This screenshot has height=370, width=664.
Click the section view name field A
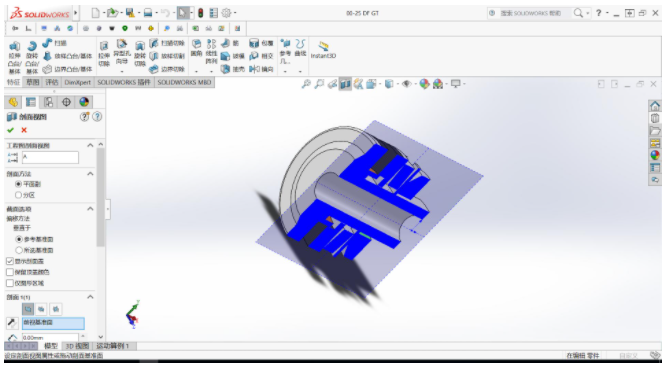(50, 157)
